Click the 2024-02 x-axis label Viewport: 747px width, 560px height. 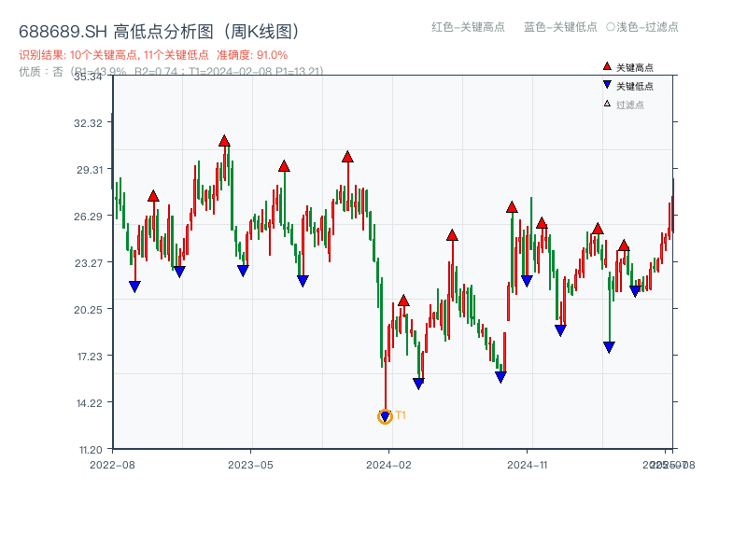pos(388,465)
